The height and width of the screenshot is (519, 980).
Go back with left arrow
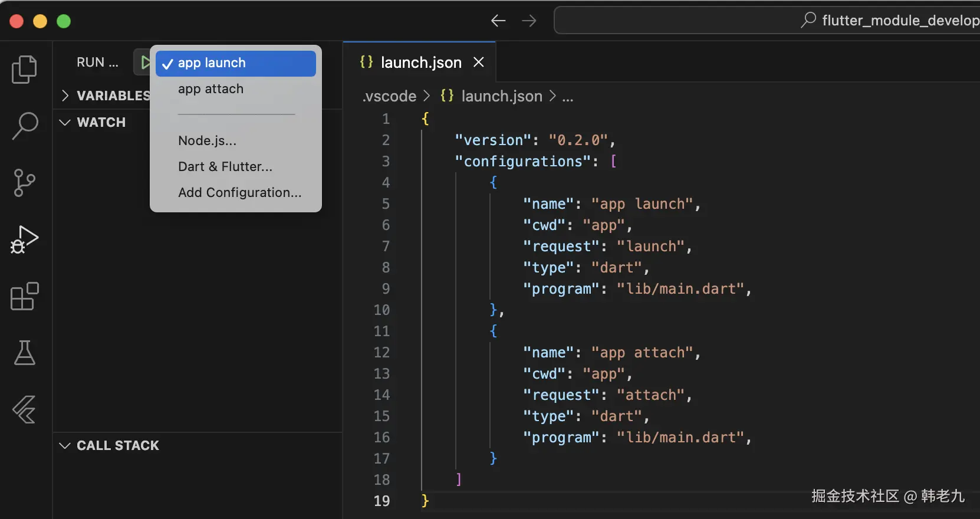(x=498, y=21)
